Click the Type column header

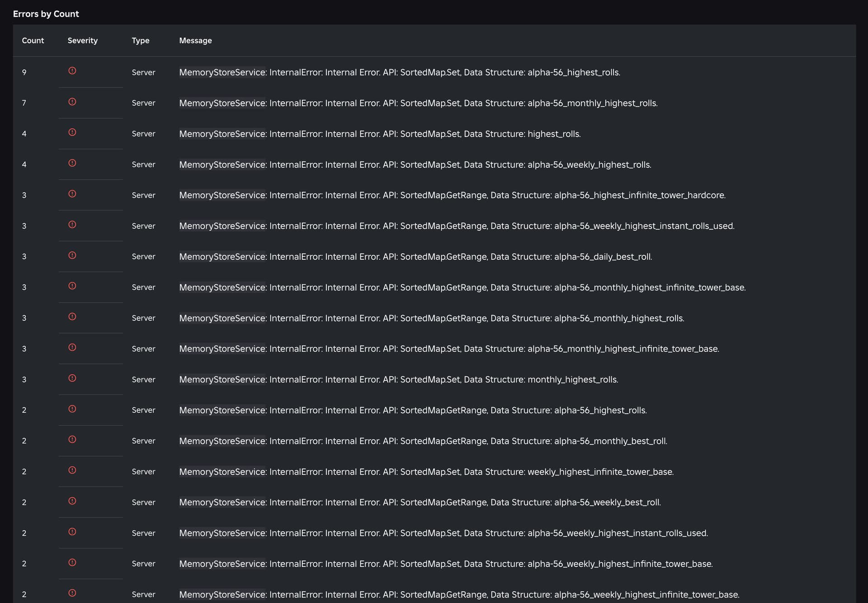tap(140, 41)
